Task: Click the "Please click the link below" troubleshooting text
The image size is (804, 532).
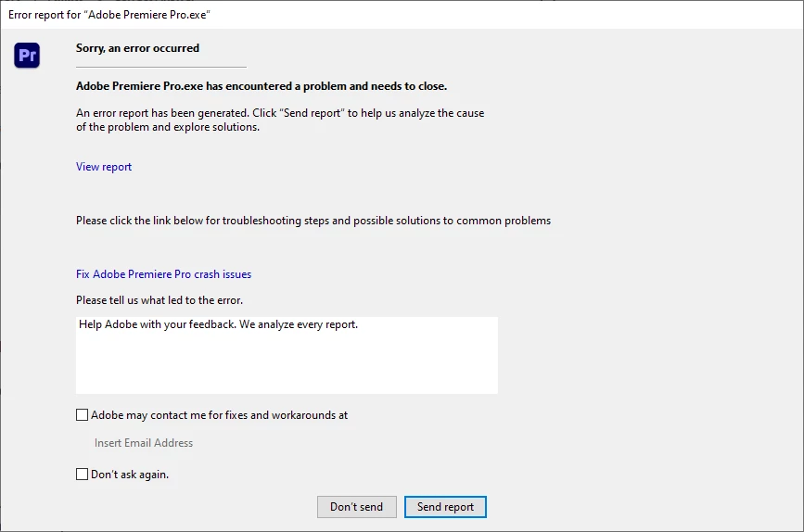Action: 313,221
